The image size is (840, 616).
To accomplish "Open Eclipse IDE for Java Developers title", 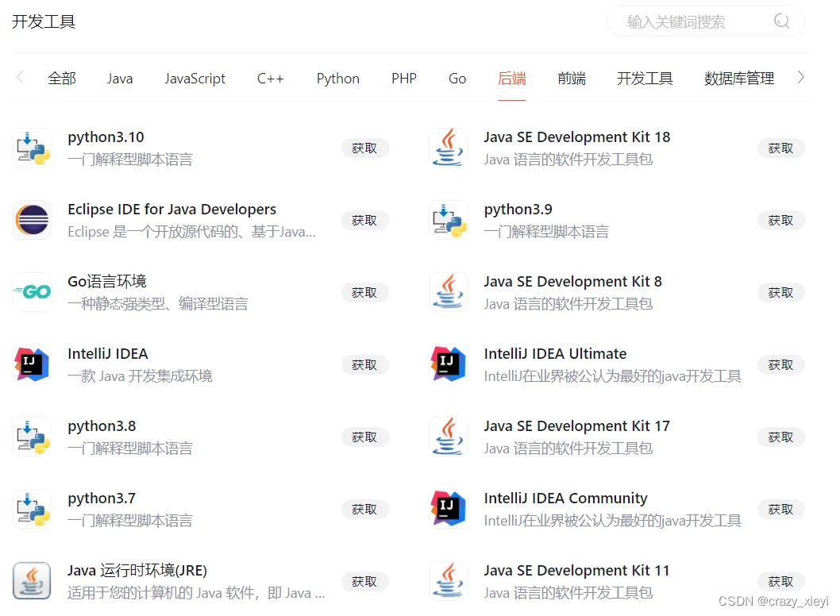I will point(172,210).
